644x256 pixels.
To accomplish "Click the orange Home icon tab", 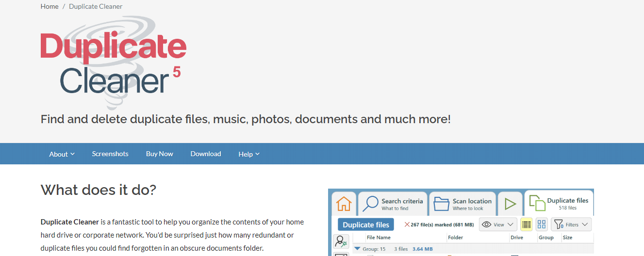I will click(344, 204).
